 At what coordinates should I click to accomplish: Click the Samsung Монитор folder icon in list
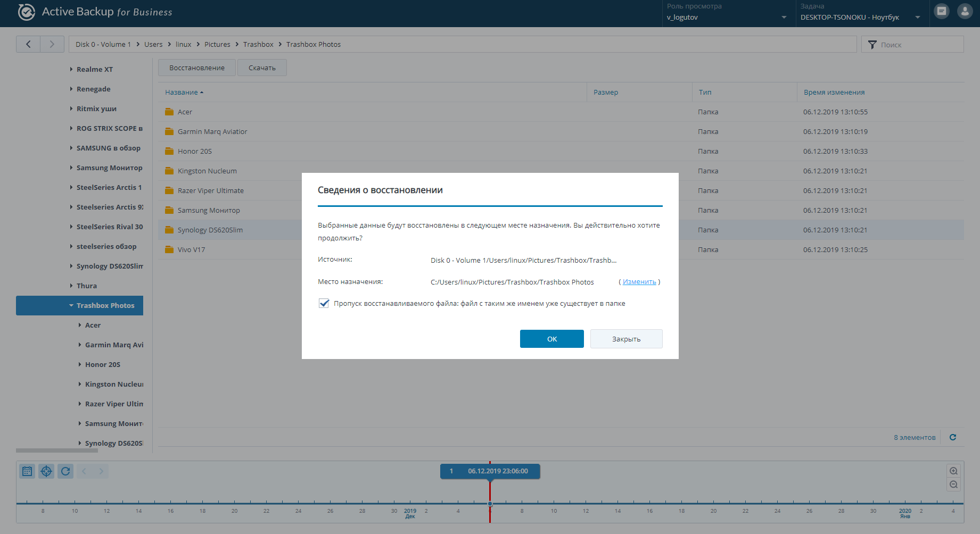pos(169,210)
